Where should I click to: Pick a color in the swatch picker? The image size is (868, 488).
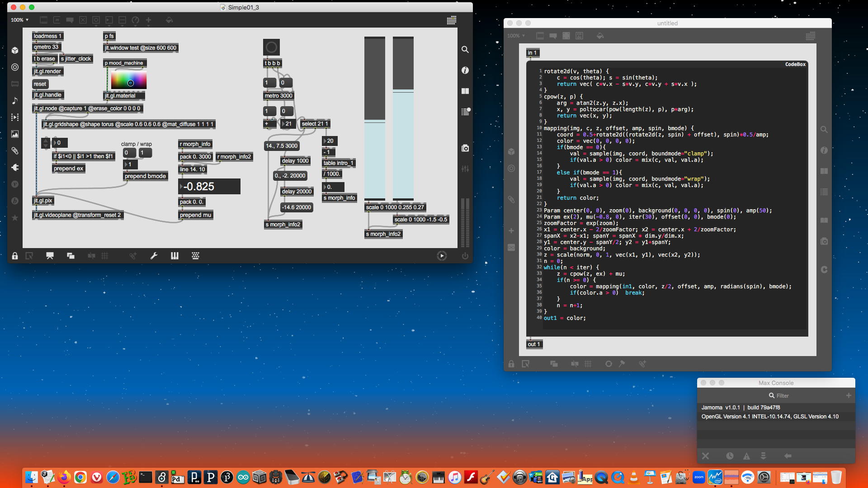[x=129, y=80]
